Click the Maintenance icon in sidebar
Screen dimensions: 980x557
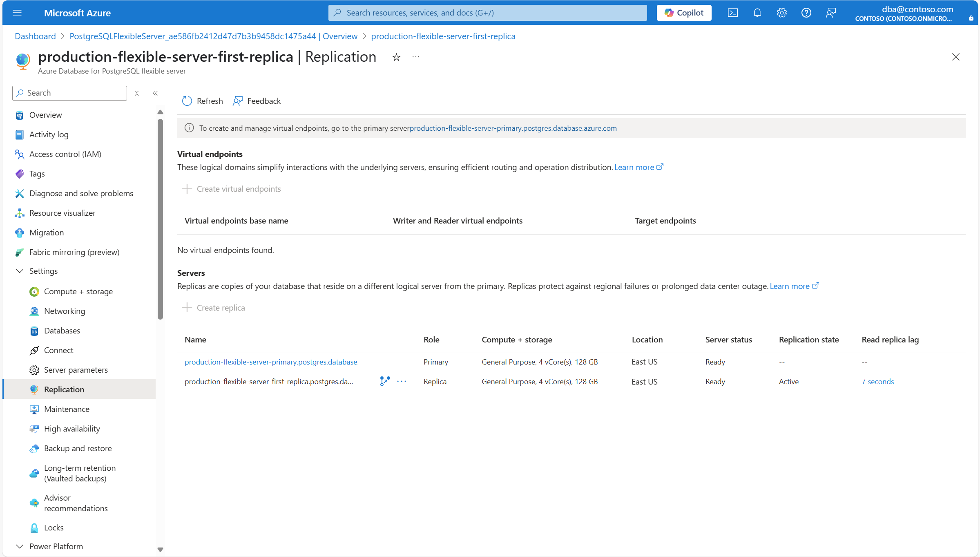pos(34,409)
